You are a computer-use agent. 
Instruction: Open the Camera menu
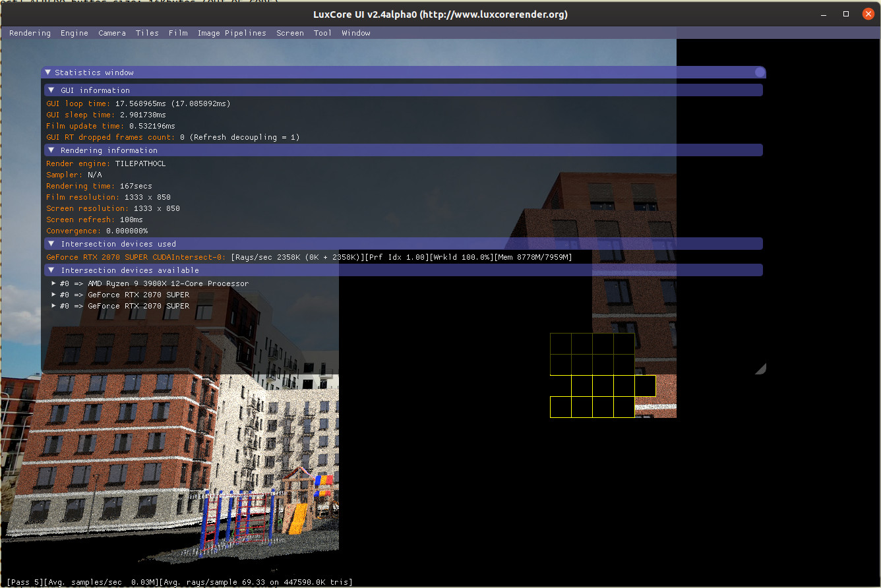111,32
